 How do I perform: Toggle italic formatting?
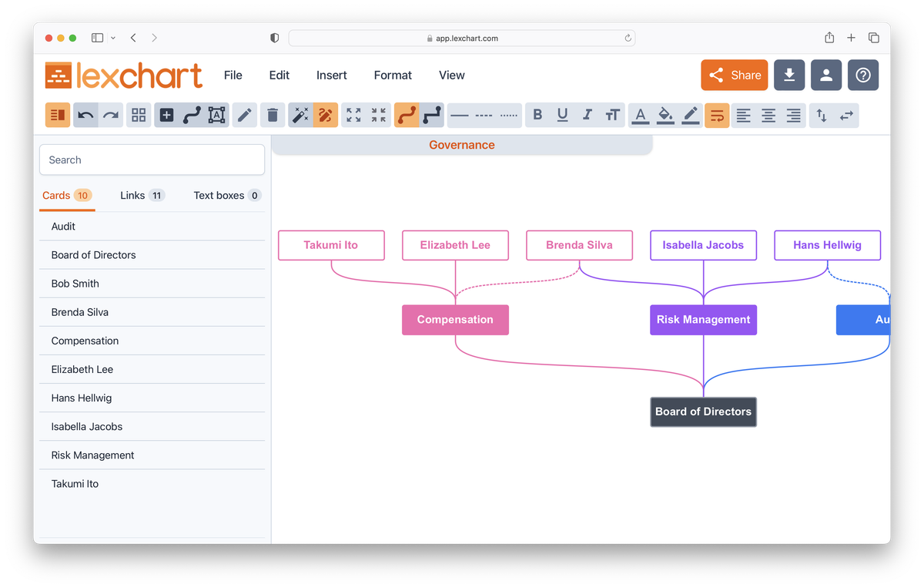pyautogui.click(x=588, y=116)
